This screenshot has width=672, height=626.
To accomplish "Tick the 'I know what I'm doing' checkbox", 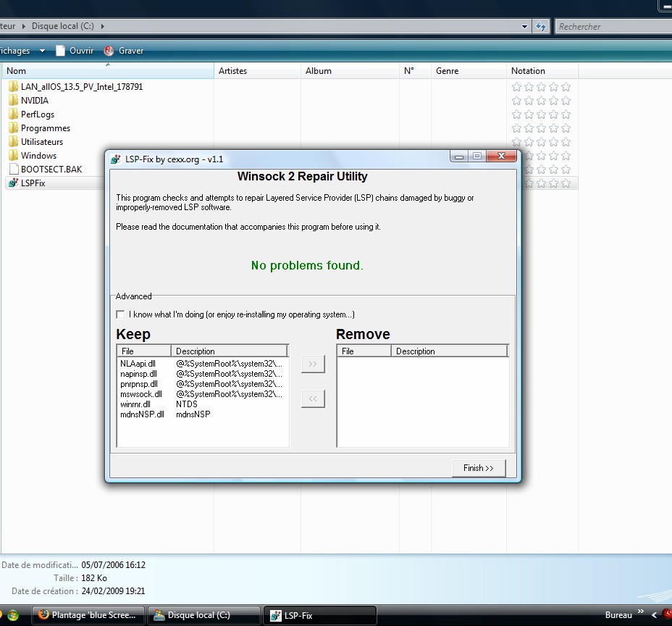I will point(120,314).
